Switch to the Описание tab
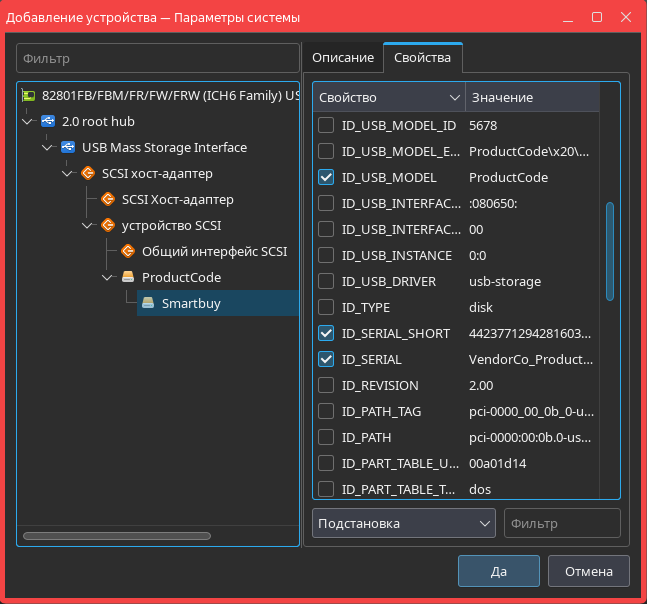Viewport: 647px width, 604px height. pos(343,58)
